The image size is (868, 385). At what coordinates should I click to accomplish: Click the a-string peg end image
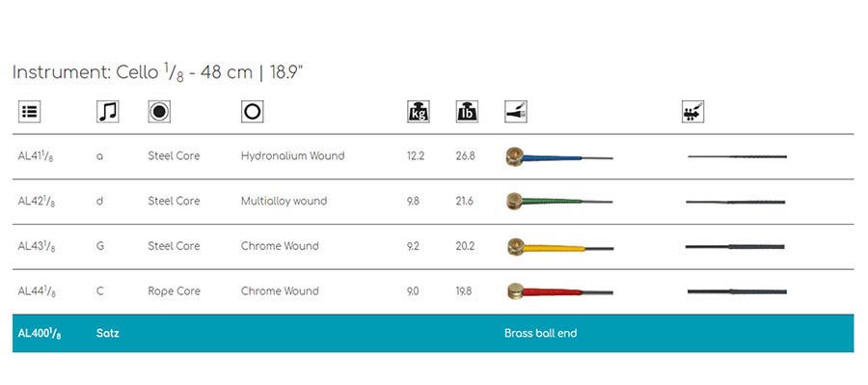pyautogui.click(x=738, y=156)
